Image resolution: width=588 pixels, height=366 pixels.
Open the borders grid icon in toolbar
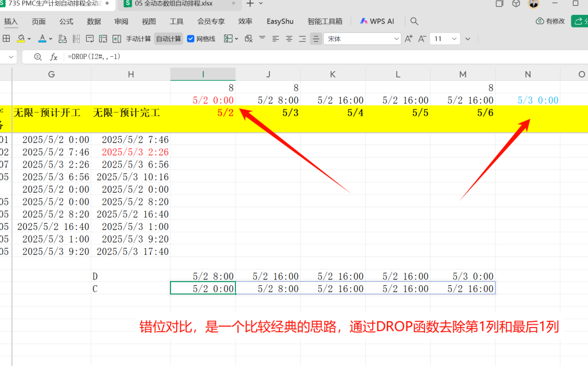(6, 38)
